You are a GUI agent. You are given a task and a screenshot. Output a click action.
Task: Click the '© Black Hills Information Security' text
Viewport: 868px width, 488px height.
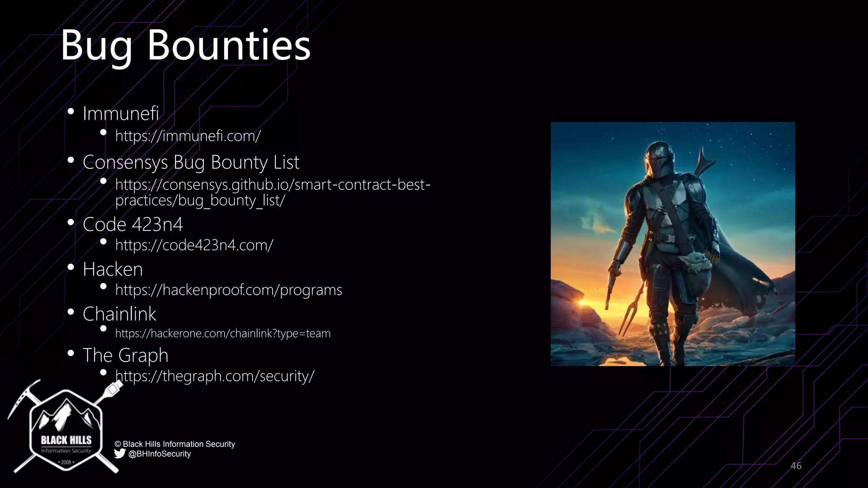pos(175,444)
